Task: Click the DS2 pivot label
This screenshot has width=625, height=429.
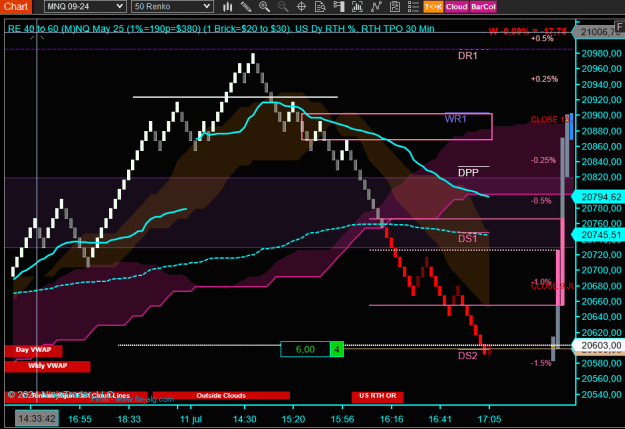Action: point(468,356)
